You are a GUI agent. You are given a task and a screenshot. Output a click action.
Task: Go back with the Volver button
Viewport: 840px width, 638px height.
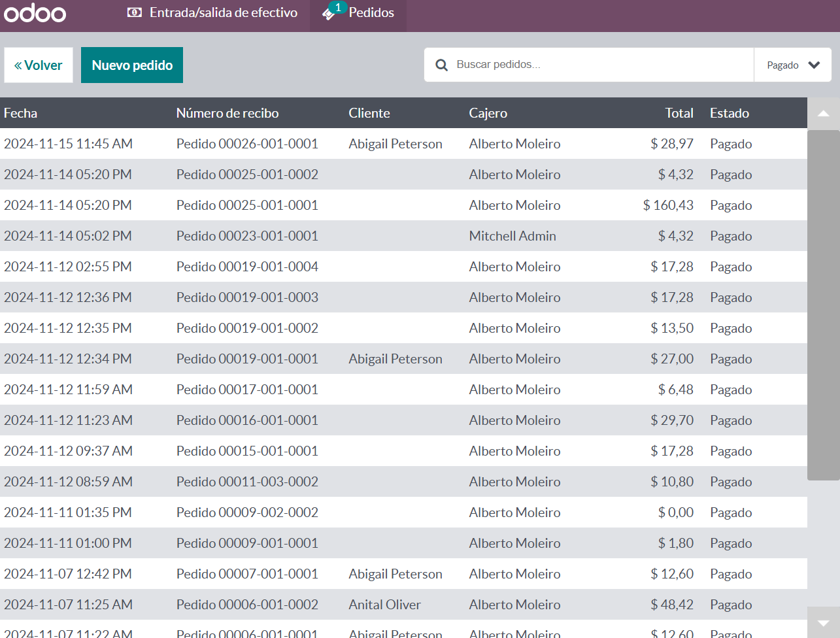pos(39,65)
